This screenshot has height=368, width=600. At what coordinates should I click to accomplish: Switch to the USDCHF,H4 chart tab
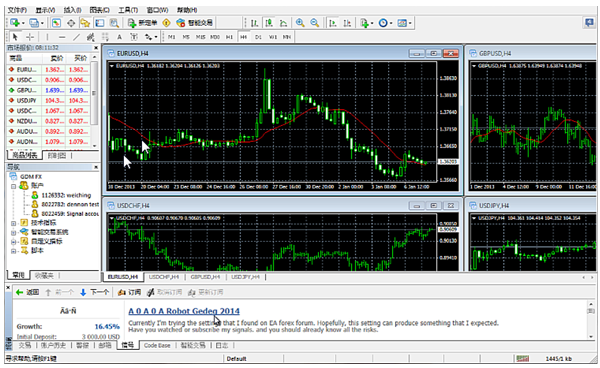point(164,277)
